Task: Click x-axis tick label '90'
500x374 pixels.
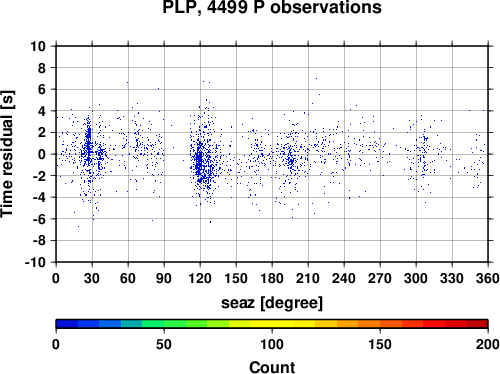Action: click(x=164, y=278)
